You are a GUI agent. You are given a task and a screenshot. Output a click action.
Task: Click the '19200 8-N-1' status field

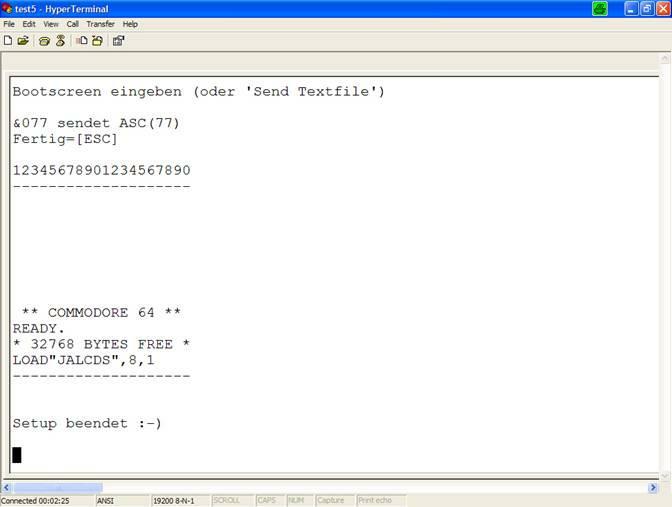(180, 501)
